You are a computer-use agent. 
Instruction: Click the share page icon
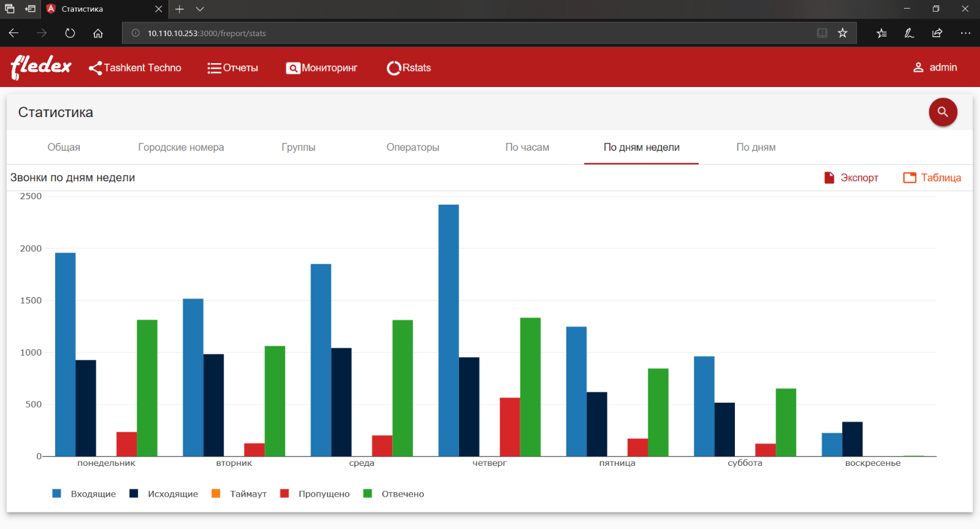pyautogui.click(x=937, y=33)
